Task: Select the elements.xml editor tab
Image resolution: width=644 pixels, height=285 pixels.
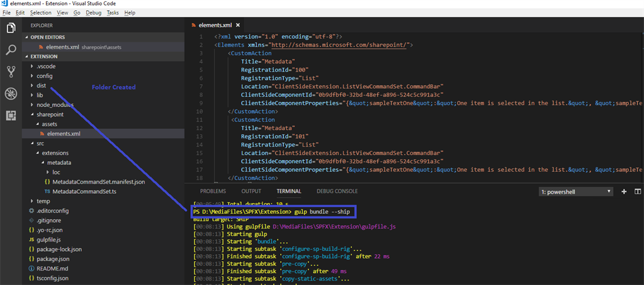Action: (x=216, y=25)
